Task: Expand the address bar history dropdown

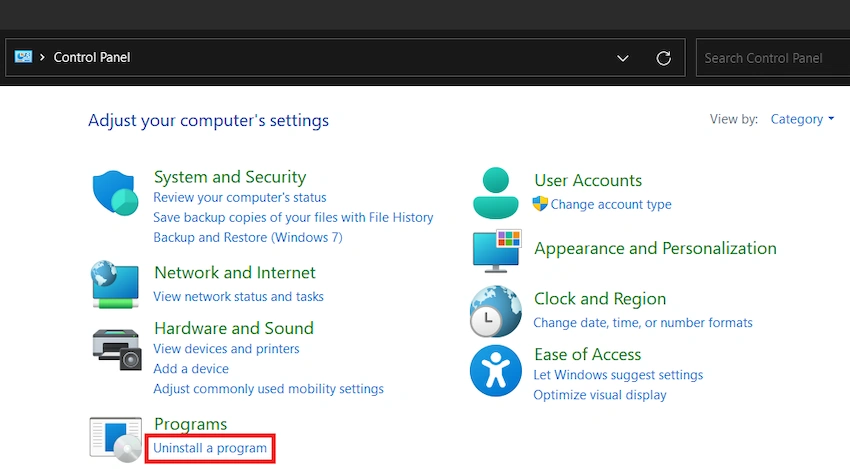Action: tap(623, 58)
